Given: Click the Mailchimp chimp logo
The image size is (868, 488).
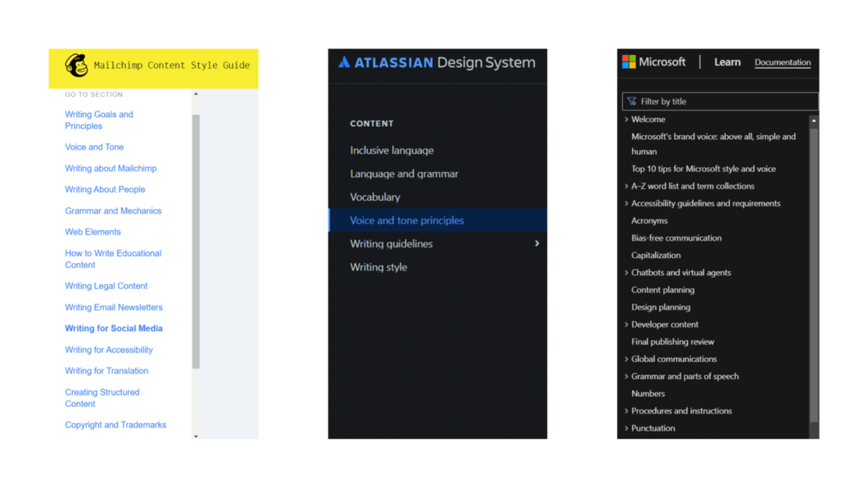Looking at the screenshot, I should point(77,66).
